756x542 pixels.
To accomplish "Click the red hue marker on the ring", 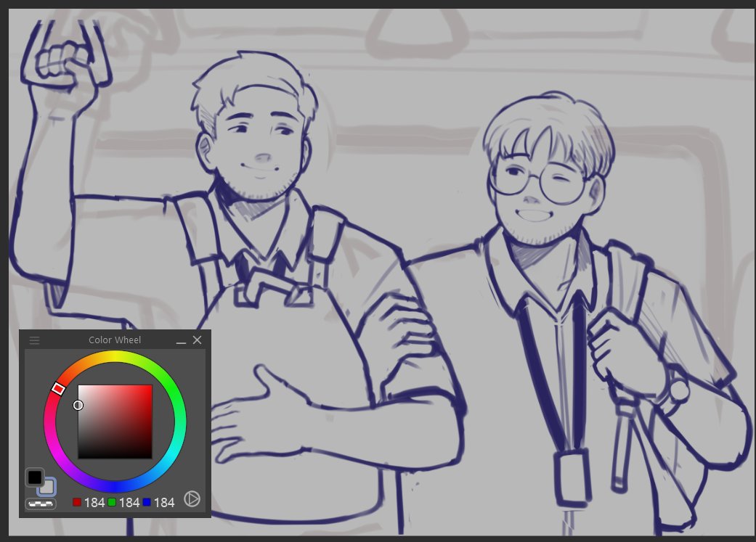I will (x=58, y=388).
